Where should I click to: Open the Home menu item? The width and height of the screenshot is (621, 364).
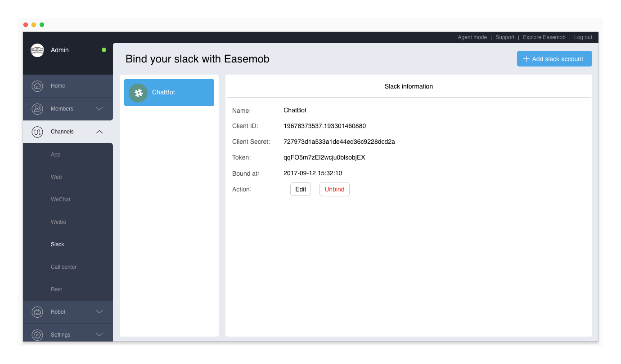[68, 86]
